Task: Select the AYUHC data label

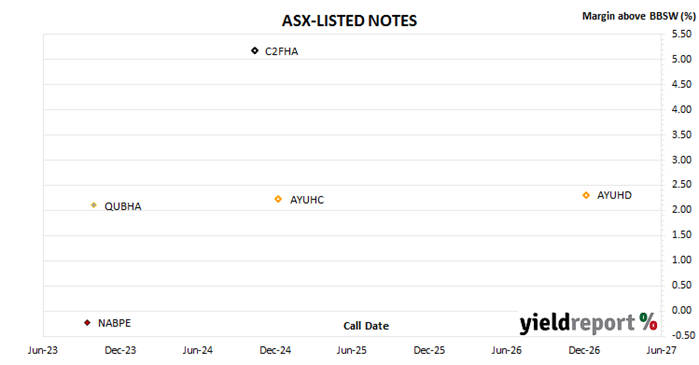Action: click(307, 200)
